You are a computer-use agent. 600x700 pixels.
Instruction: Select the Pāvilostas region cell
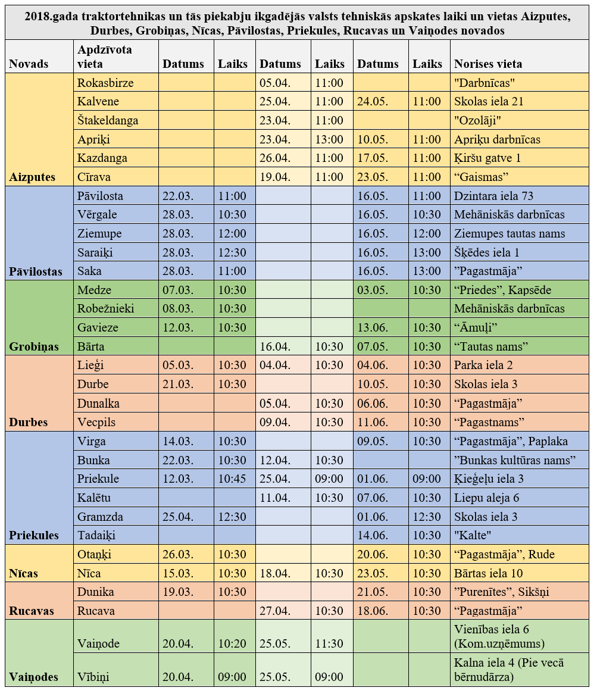(x=36, y=271)
